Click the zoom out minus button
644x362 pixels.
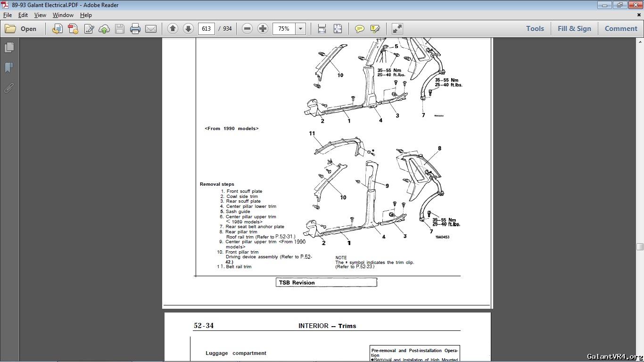click(247, 29)
